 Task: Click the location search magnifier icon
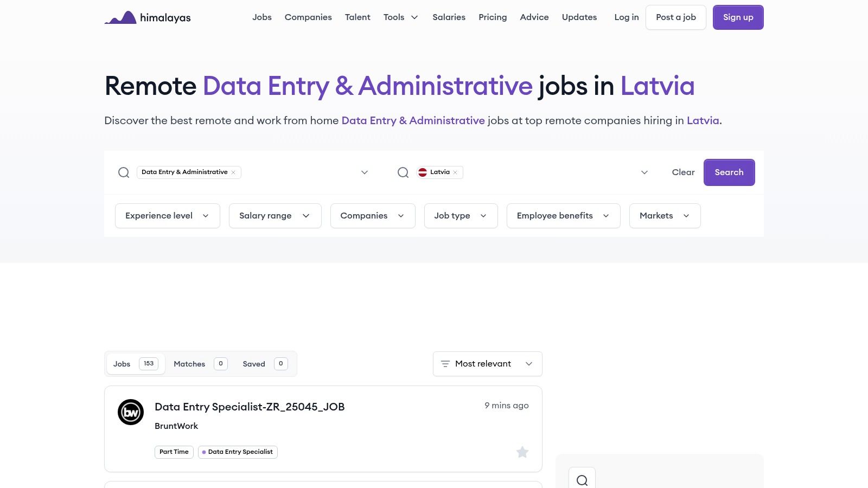403,172
